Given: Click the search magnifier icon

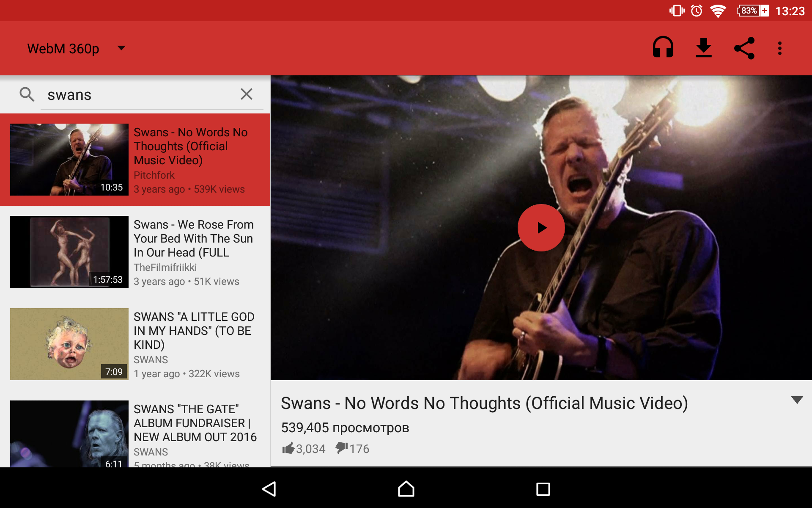Looking at the screenshot, I should [x=27, y=94].
